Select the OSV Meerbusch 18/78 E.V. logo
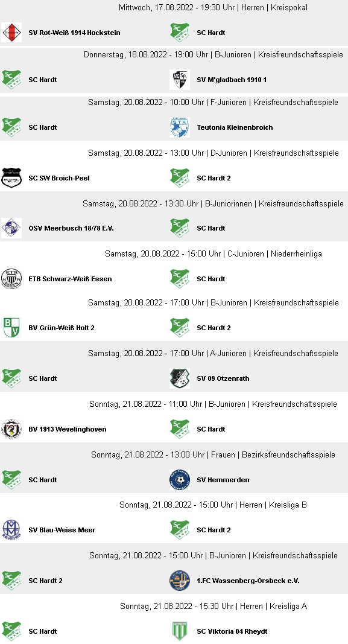Image resolution: width=348 pixels, height=644 pixels. tap(11, 228)
